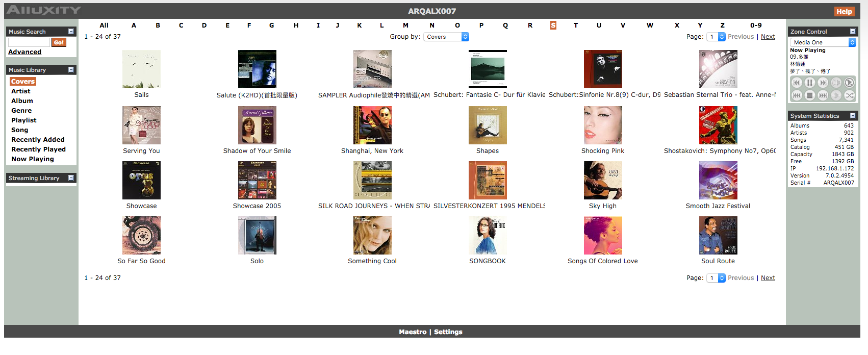Open the Advanced search link
Viewport: 868px width, 355px height.
[24, 52]
